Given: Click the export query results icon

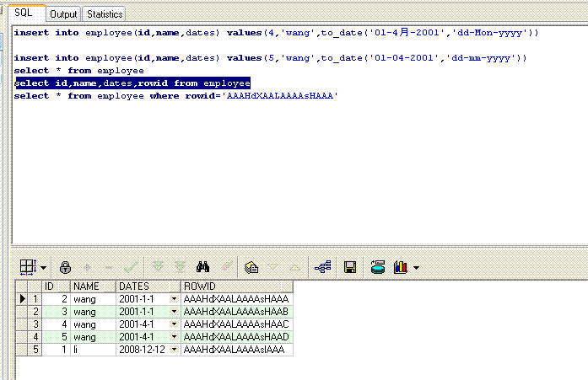Looking at the screenshot, I should tap(378, 267).
